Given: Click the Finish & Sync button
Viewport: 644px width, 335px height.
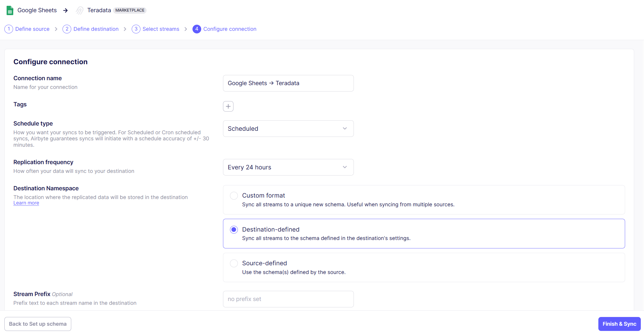Looking at the screenshot, I should click(619, 324).
